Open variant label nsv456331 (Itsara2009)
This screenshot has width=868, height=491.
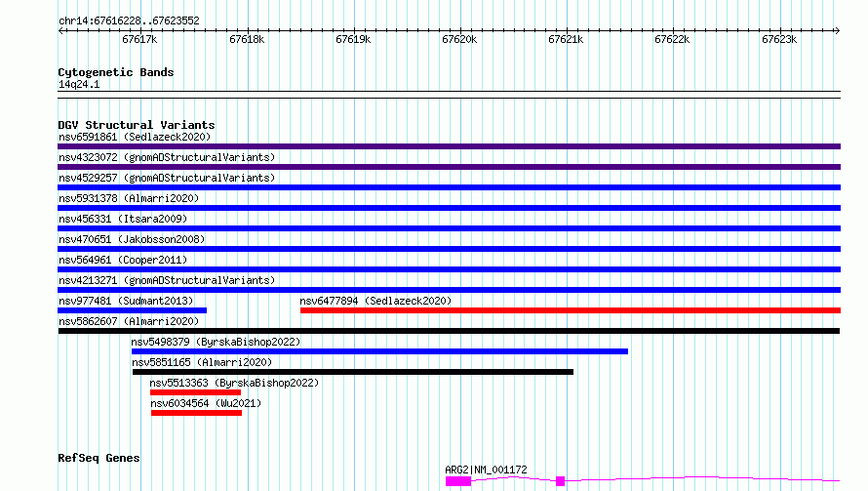pyautogui.click(x=123, y=219)
